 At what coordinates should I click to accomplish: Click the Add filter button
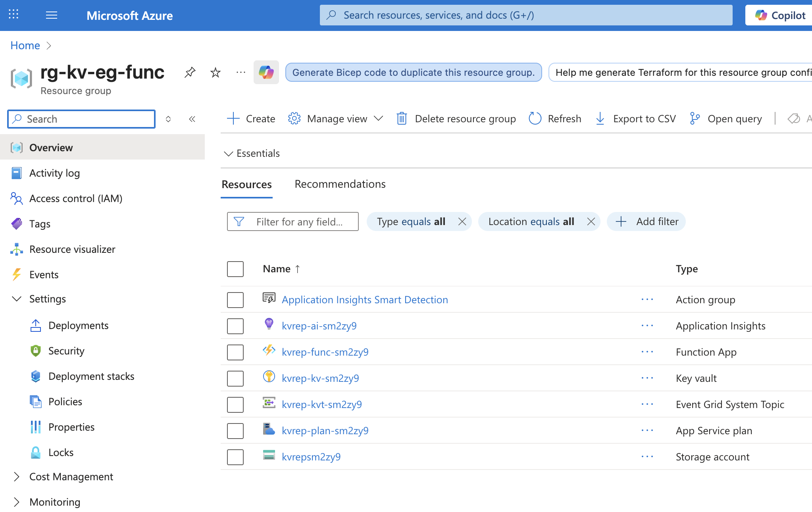[x=646, y=221]
